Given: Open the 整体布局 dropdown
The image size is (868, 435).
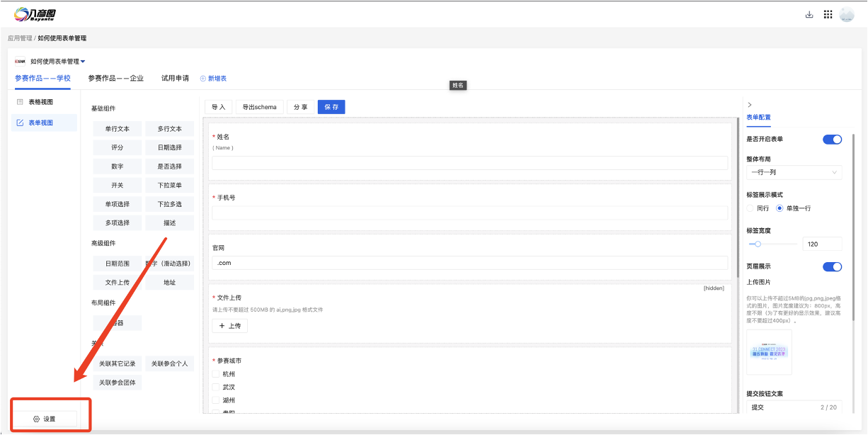Looking at the screenshot, I should [x=794, y=172].
